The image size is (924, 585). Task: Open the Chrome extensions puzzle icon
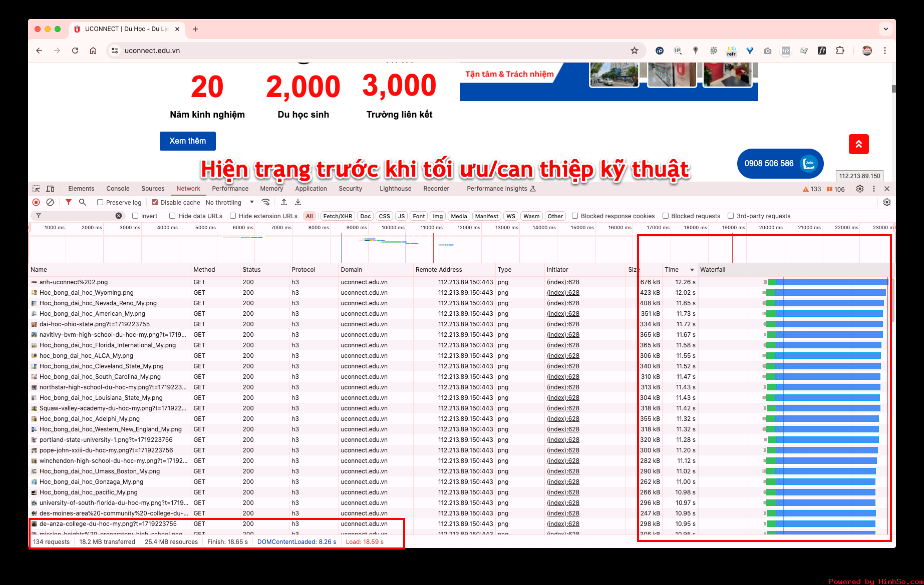[x=840, y=51]
